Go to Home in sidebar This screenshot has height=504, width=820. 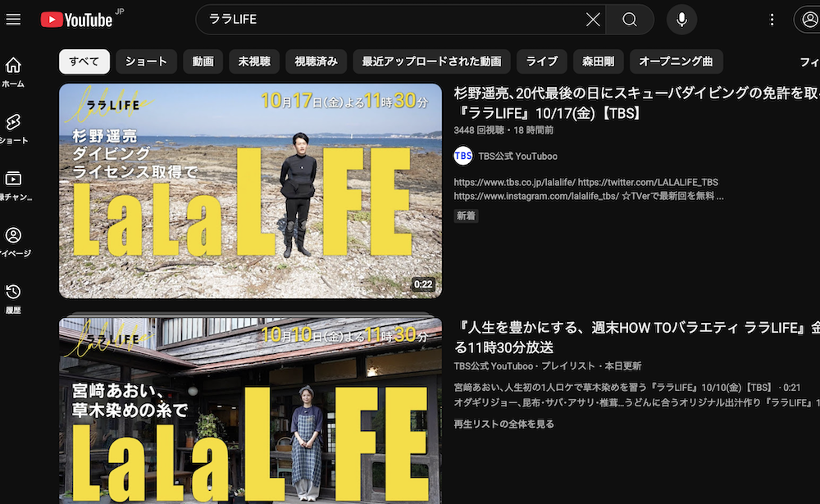tap(13, 71)
